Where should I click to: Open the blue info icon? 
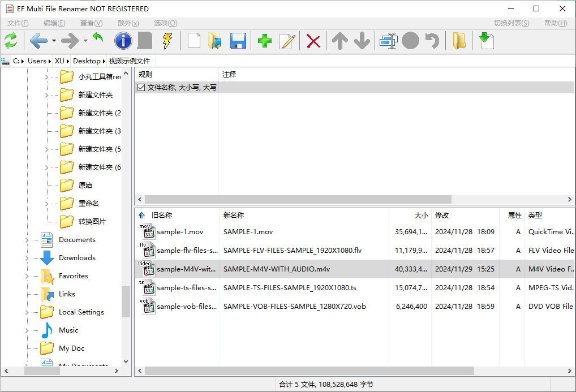pyautogui.click(x=123, y=40)
